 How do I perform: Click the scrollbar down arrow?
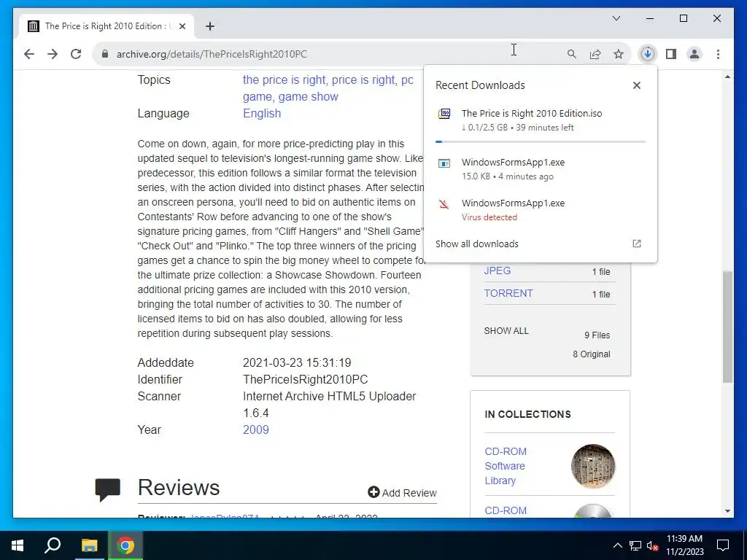(727, 511)
